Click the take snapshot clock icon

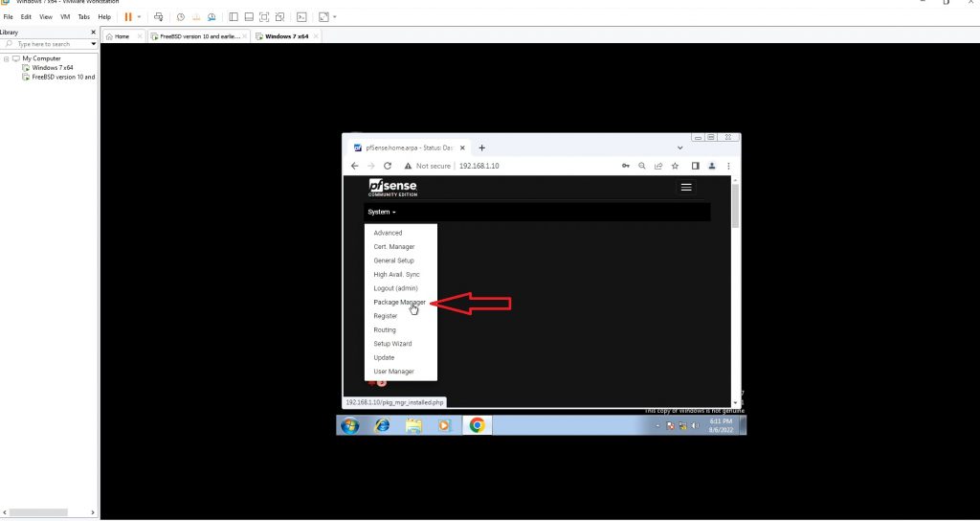point(180,16)
